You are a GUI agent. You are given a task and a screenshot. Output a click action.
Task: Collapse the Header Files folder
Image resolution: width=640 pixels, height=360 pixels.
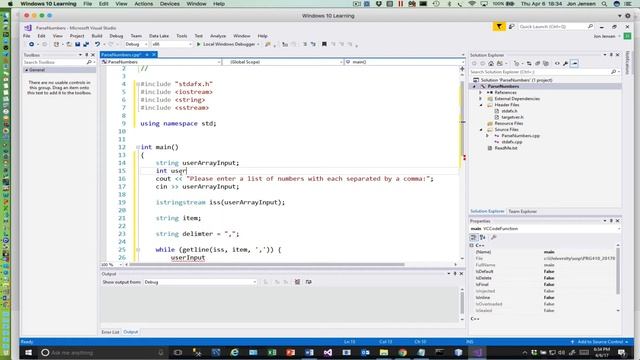pyautogui.click(x=481, y=105)
